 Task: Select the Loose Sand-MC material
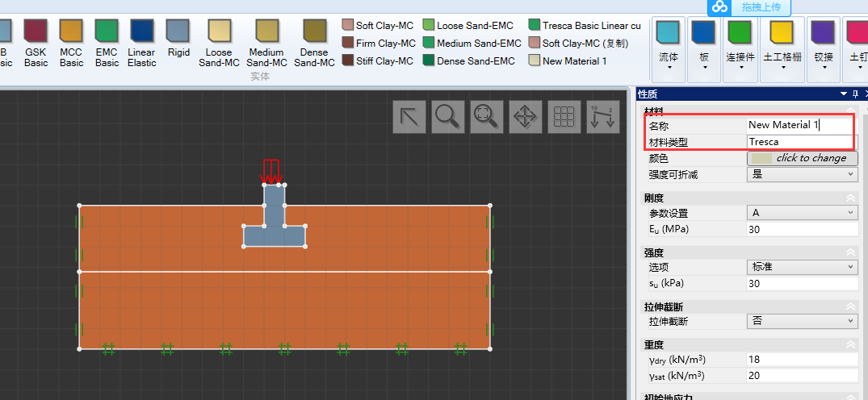pos(219,44)
